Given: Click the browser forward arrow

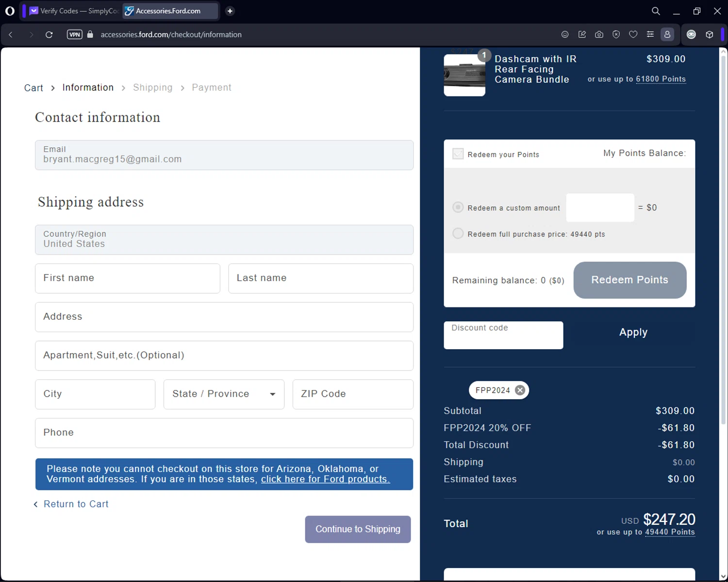Looking at the screenshot, I should [x=31, y=34].
